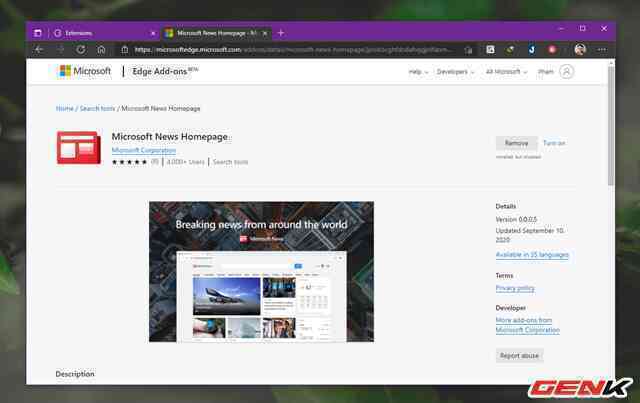Maximize the browser window
640x403 pixels.
[582, 29]
